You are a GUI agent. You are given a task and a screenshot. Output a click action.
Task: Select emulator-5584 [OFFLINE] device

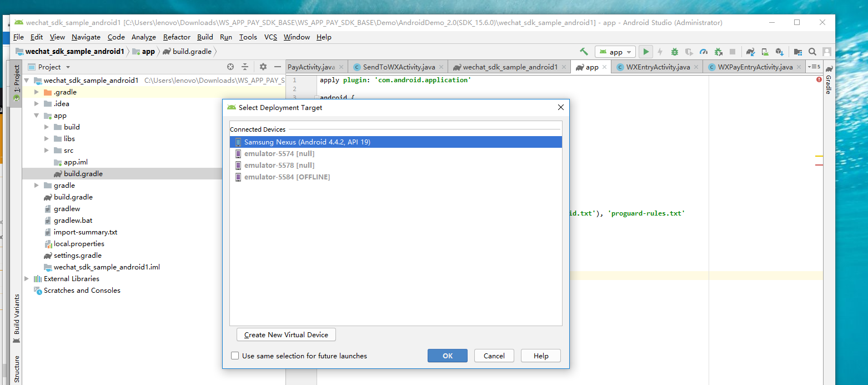pos(396,177)
